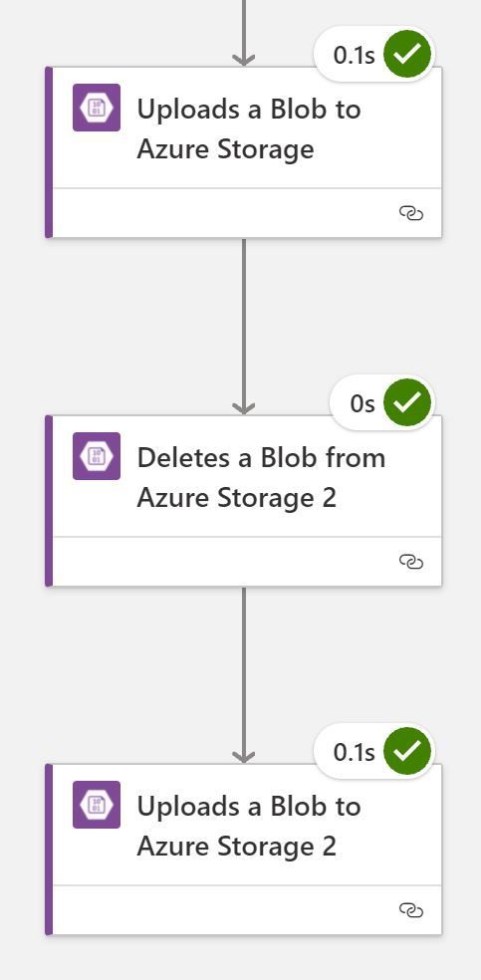The image size is (481, 980).
Task: Open the Deletes a Blob from Azure Storage 2 title
Action: tap(261, 478)
